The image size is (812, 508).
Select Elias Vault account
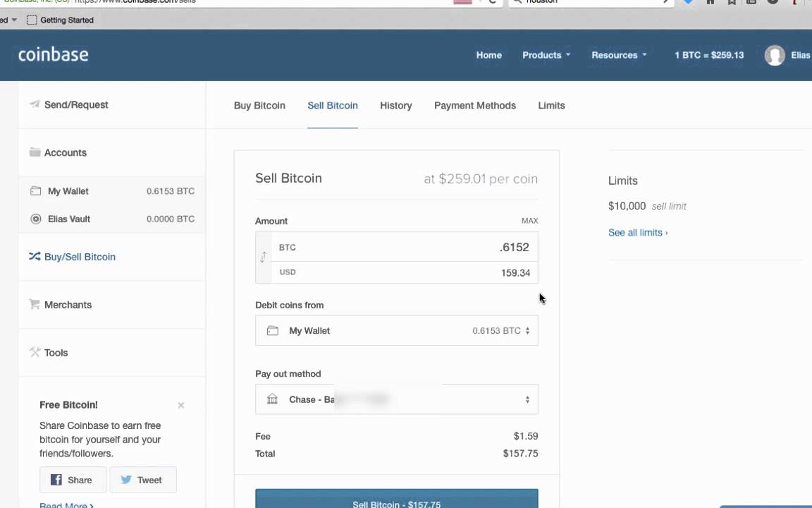pyautogui.click(x=112, y=219)
